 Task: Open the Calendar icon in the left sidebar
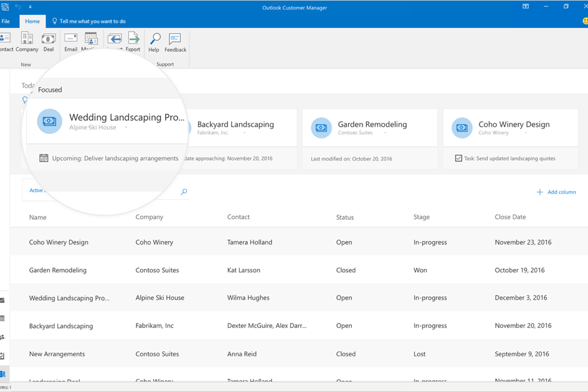(2, 319)
